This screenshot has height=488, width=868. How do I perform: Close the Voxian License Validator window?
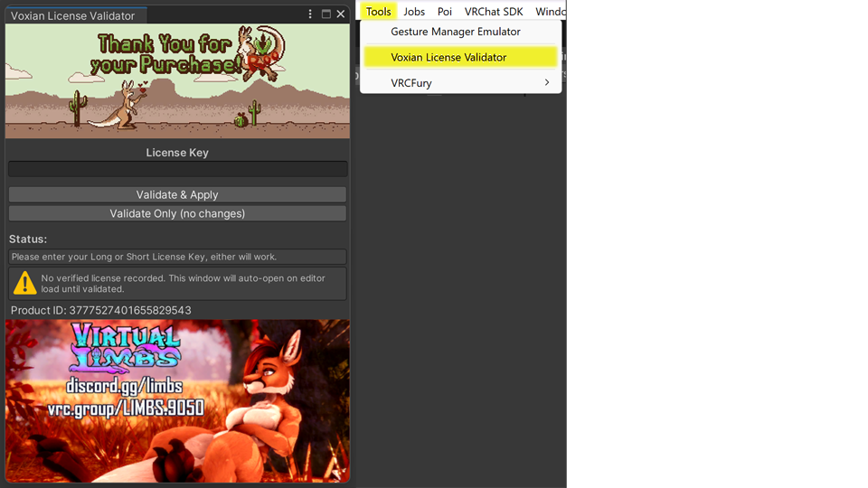click(341, 14)
